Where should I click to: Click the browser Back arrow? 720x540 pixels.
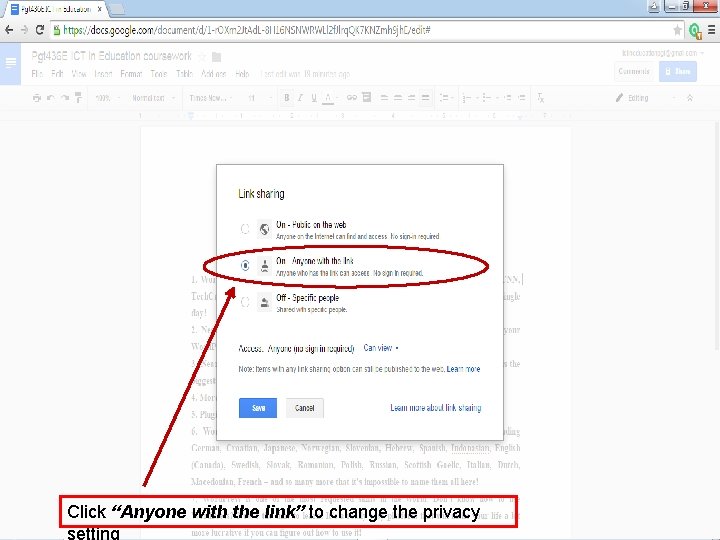(x=9, y=30)
